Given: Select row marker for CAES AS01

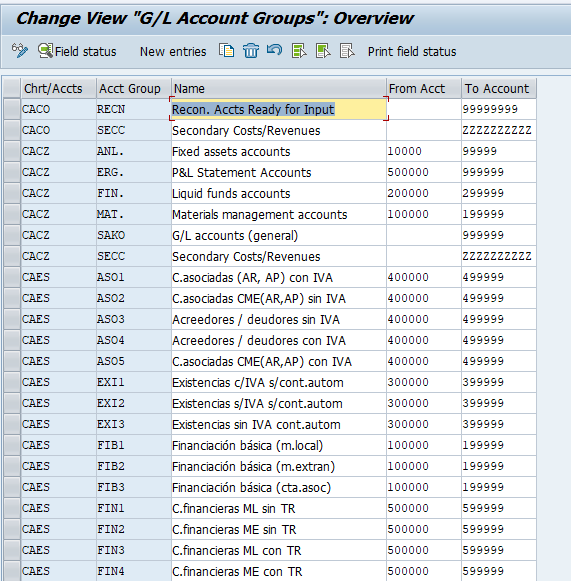Looking at the screenshot, I should coord(12,277).
